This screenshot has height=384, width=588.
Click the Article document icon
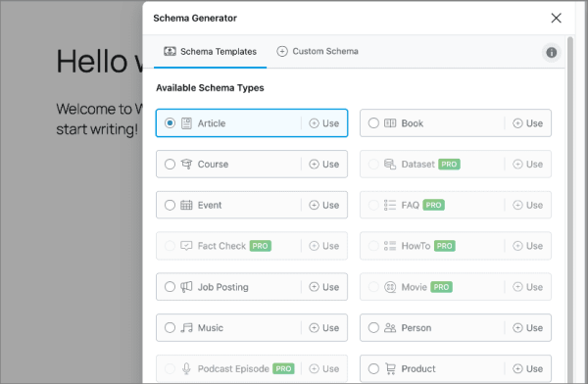186,123
